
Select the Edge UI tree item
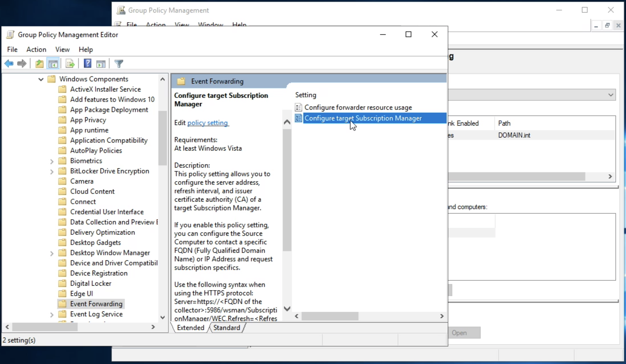pos(81,294)
